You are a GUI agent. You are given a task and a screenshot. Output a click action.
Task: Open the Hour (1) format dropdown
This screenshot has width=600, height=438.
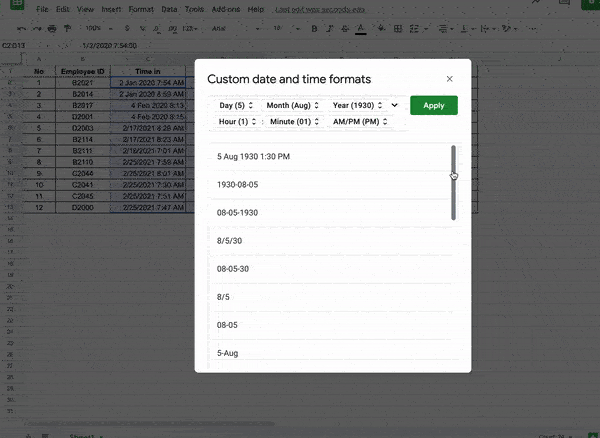(237, 122)
